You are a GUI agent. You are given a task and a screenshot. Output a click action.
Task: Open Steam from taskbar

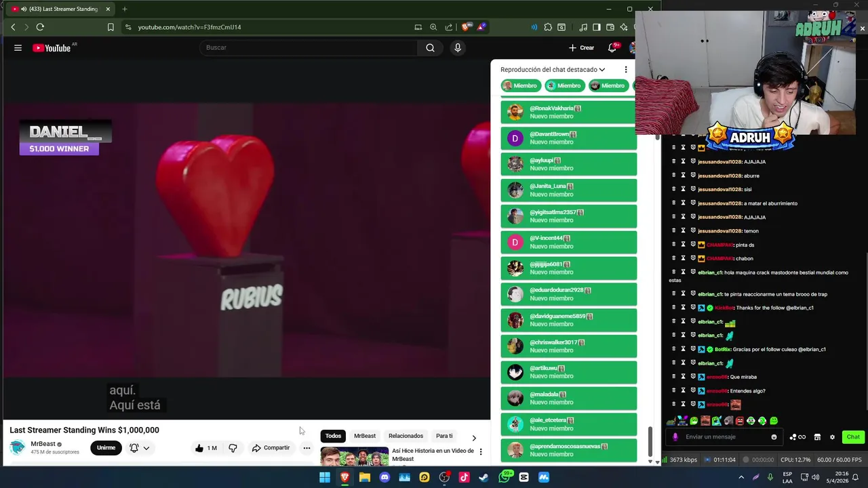[484, 477]
